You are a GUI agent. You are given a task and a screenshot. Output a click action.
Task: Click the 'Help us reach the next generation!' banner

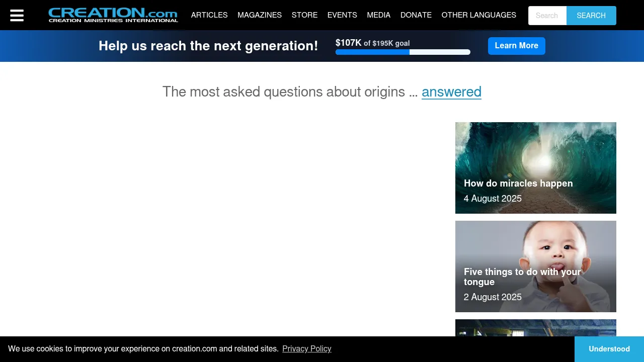208,46
